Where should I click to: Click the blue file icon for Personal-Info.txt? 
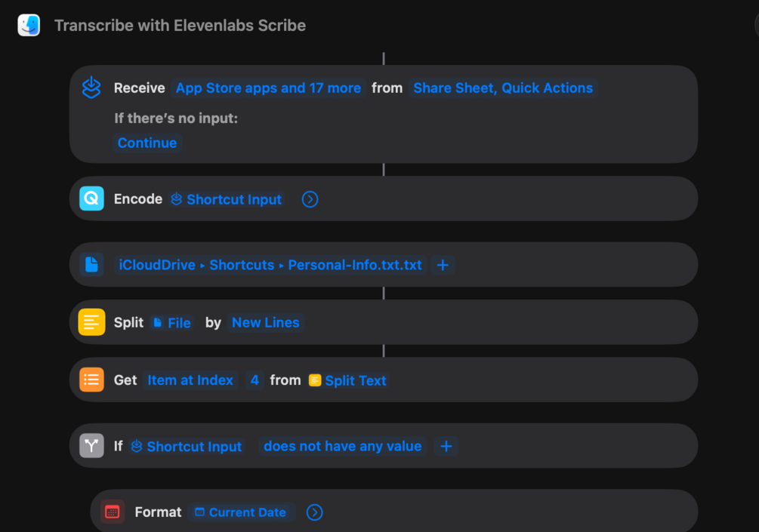[x=91, y=265]
